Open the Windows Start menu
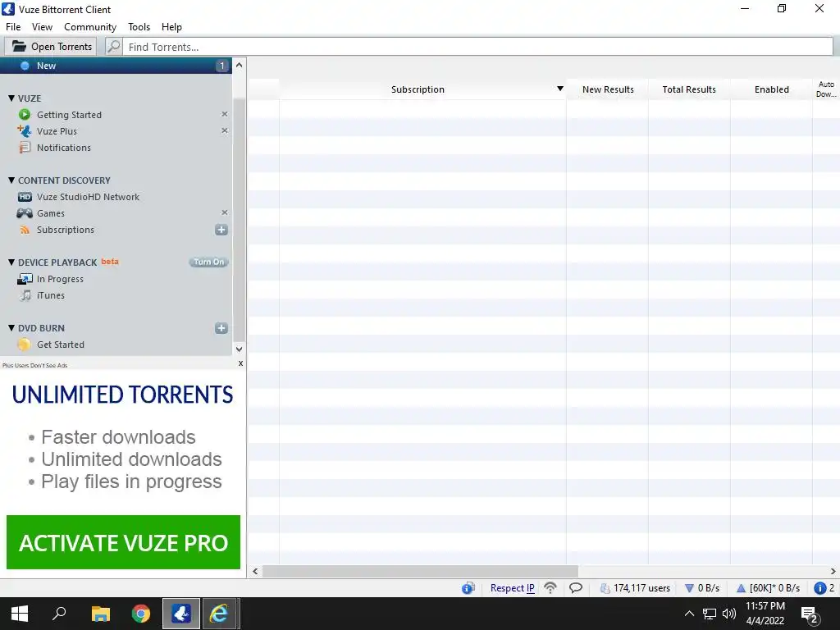 (x=20, y=614)
